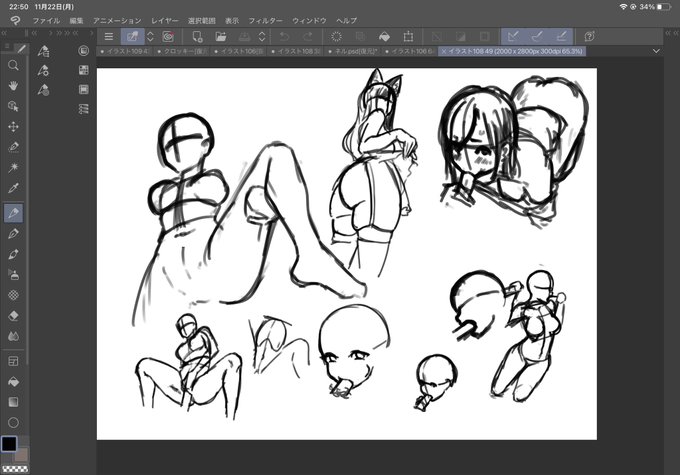680x475 pixels.
Task: Select the Operation object-cursor tool
Action: coord(13,106)
